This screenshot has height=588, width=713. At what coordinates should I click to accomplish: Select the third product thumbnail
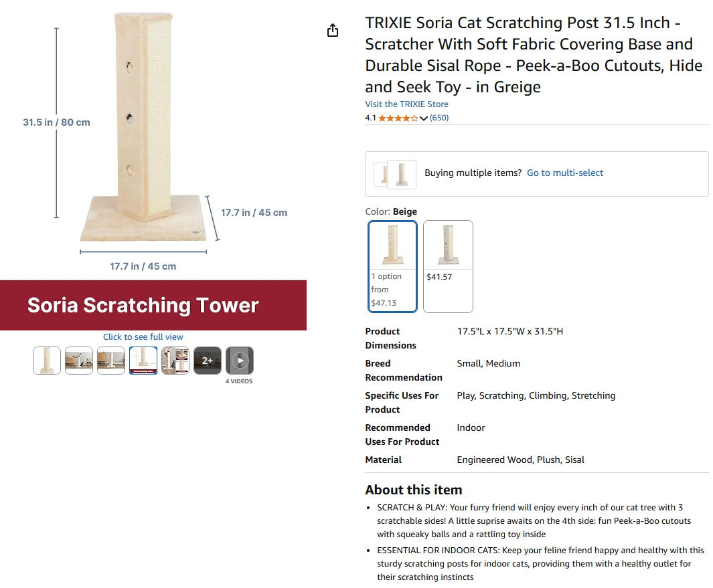(x=111, y=361)
